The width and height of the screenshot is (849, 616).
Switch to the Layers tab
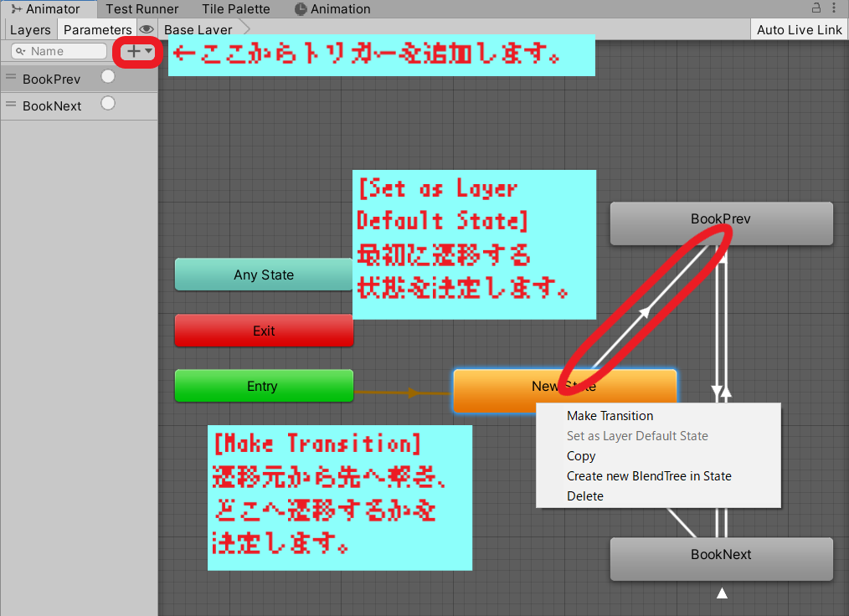(30, 28)
